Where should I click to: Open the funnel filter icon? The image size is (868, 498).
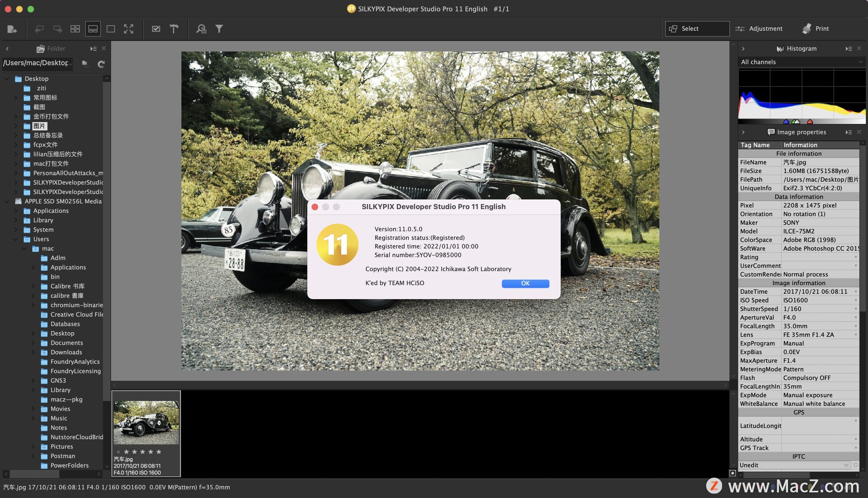click(x=219, y=29)
